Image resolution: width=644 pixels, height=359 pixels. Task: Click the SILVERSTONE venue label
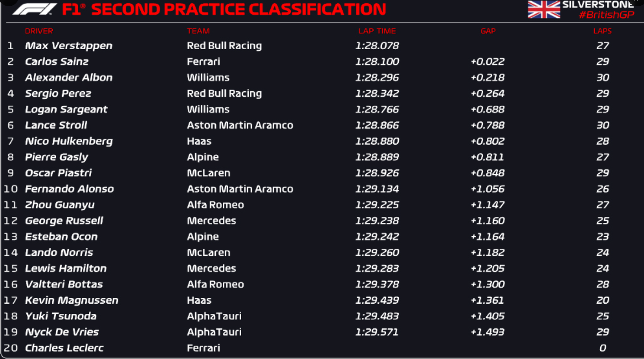598,4
